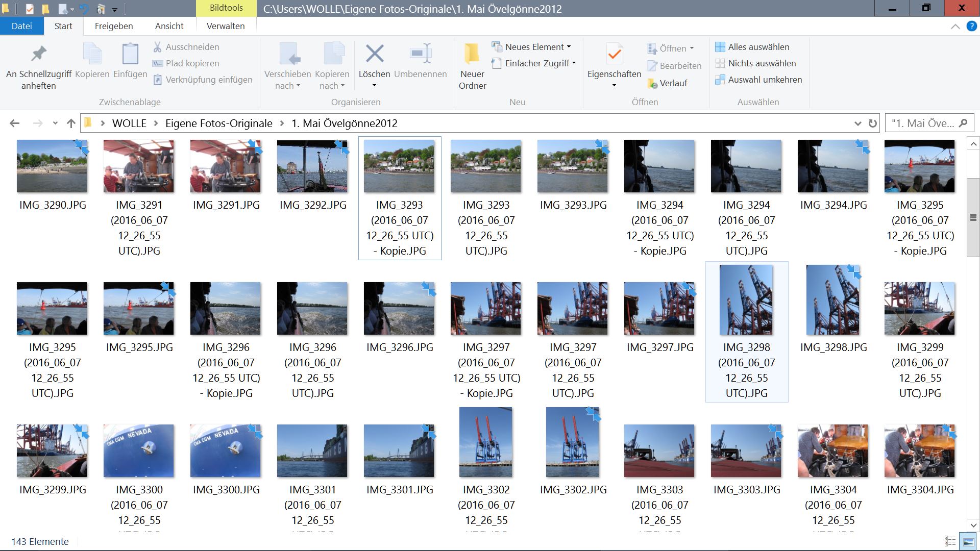This screenshot has width=980, height=551.
Task: Collapse the ribbon with the chevron
Action: pyautogui.click(x=955, y=27)
